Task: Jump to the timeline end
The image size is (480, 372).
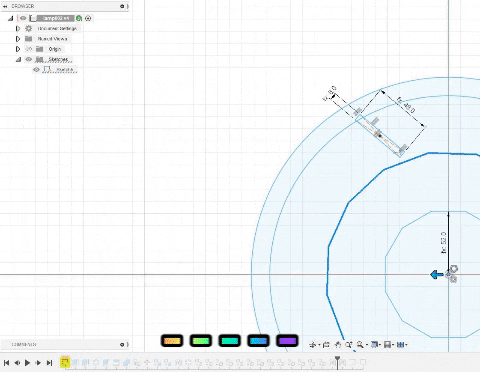Action: coord(49,363)
